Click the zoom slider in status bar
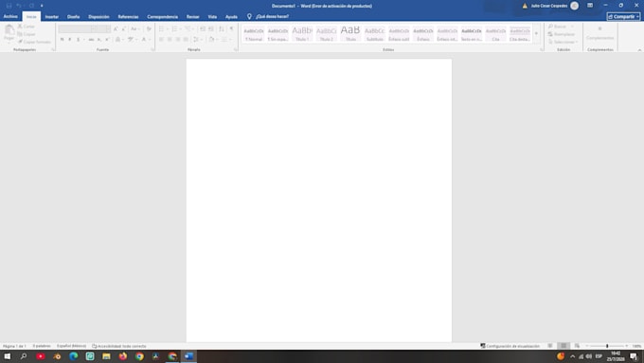Image resolution: width=644 pixels, height=363 pixels. coord(607,346)
